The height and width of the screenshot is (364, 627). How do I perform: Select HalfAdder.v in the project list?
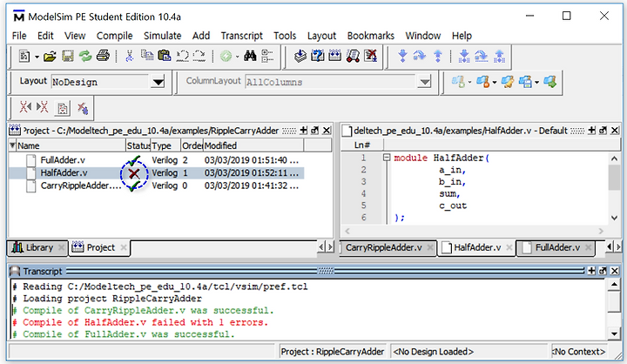pos(64,173)
